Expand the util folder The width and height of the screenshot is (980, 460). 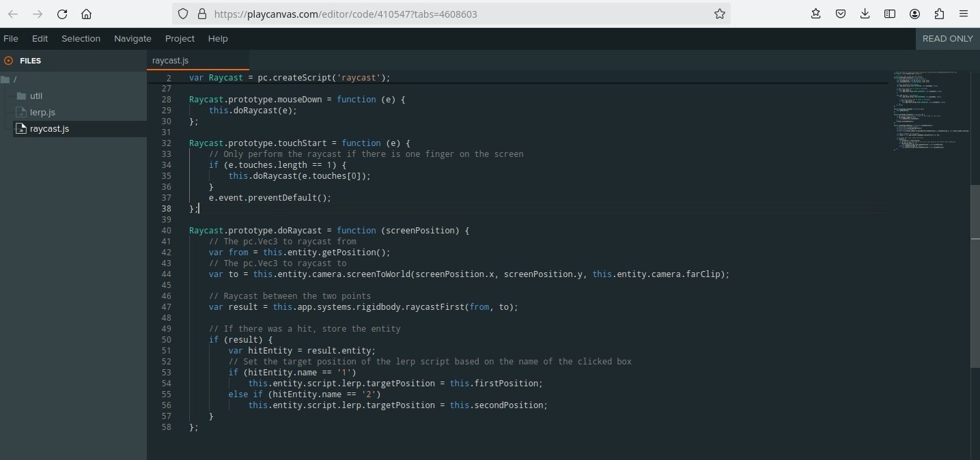click(36, 96)
